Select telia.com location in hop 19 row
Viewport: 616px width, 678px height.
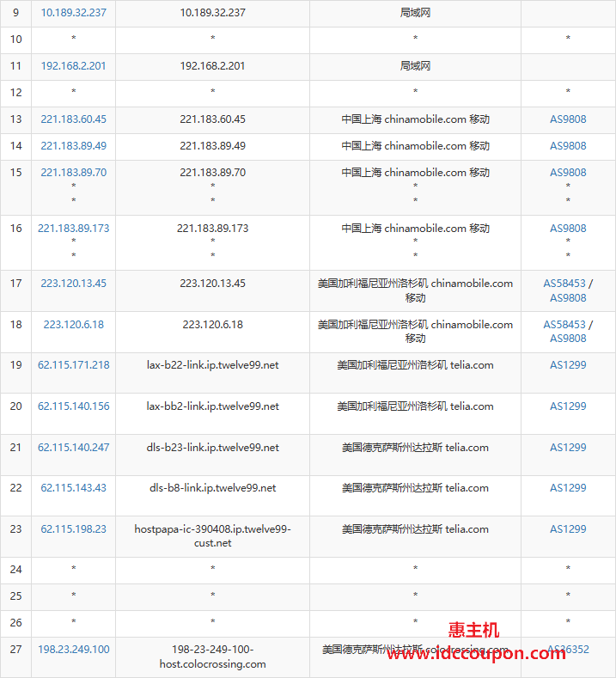tap(415, 365)
